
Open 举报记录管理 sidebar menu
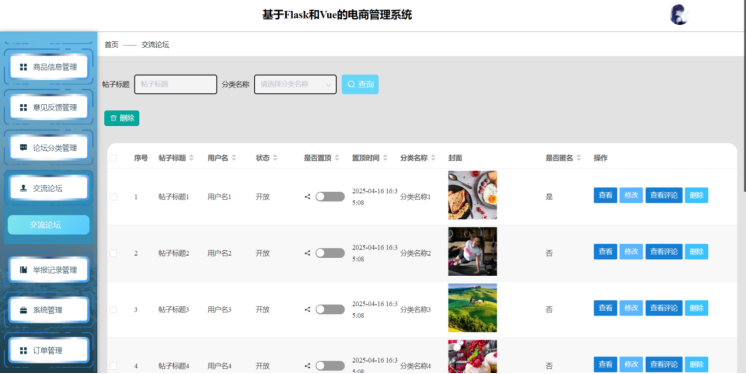(x=49, y=270)
